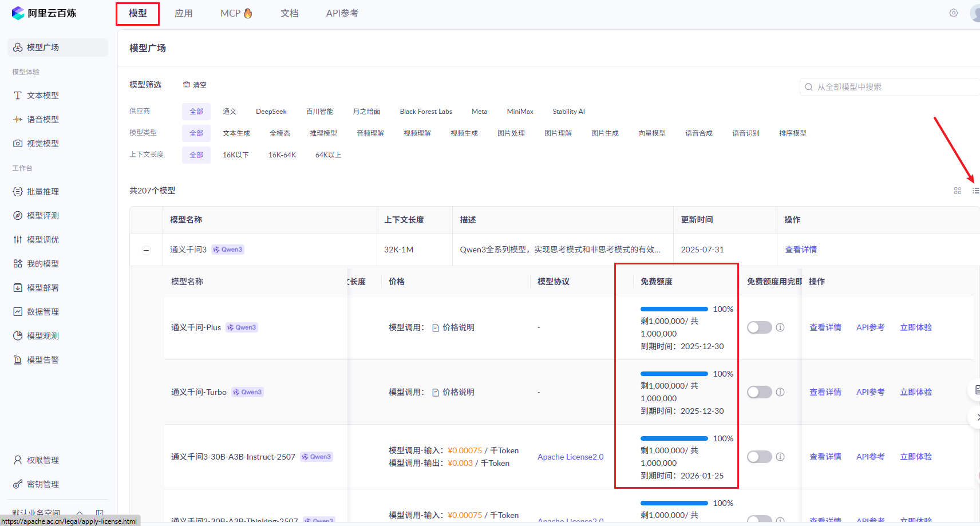Click the 通义千问-Turbo free quota progress bar
Viewport: 980px width, 526px height.
[x=674, y=374]
